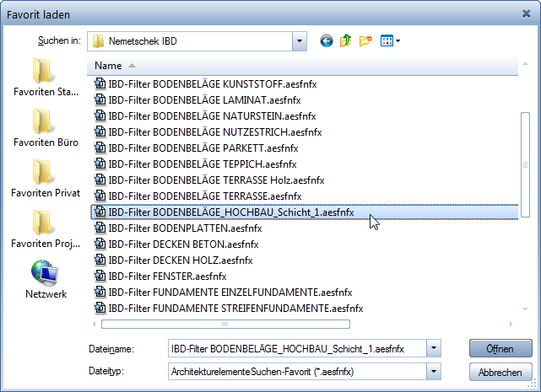Click file icon of DECKEN HOLZ
Viewport: 541px width, 392px height.
[100, 260]
